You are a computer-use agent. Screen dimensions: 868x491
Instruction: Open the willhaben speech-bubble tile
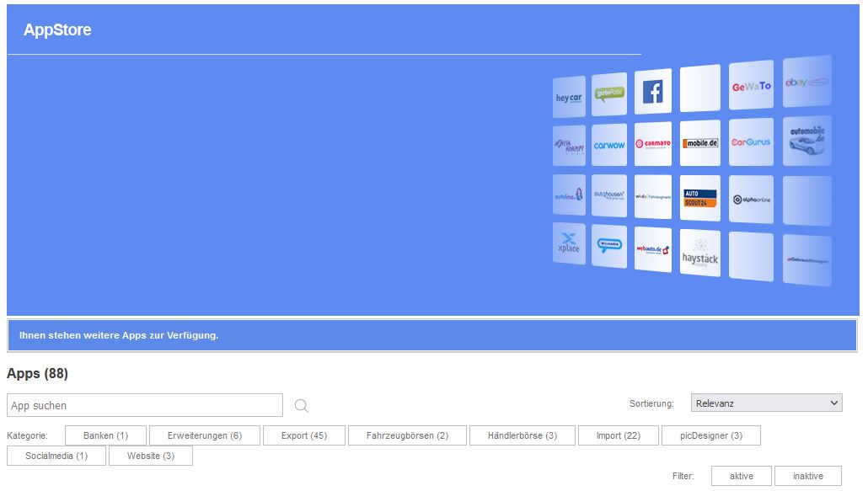(x=609, y=246)
